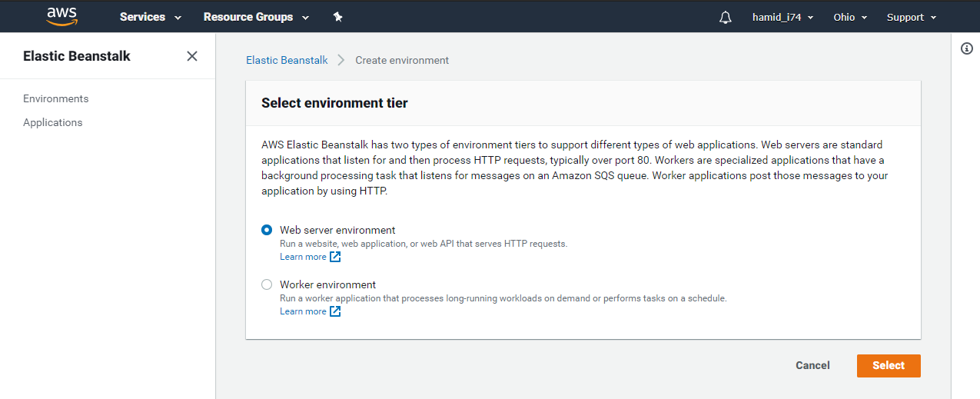Click the AWS logo home icon
The width and height of the screenshot is (980, 399).
point(62,16)
